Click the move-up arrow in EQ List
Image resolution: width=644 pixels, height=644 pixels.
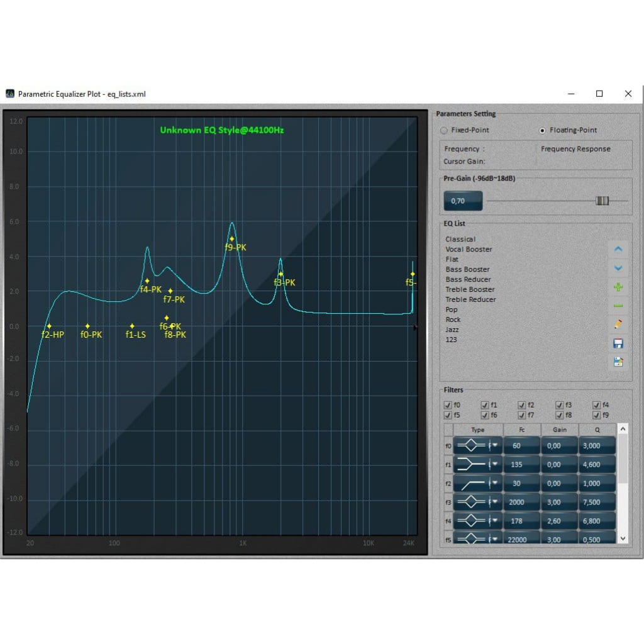(618, 250)
